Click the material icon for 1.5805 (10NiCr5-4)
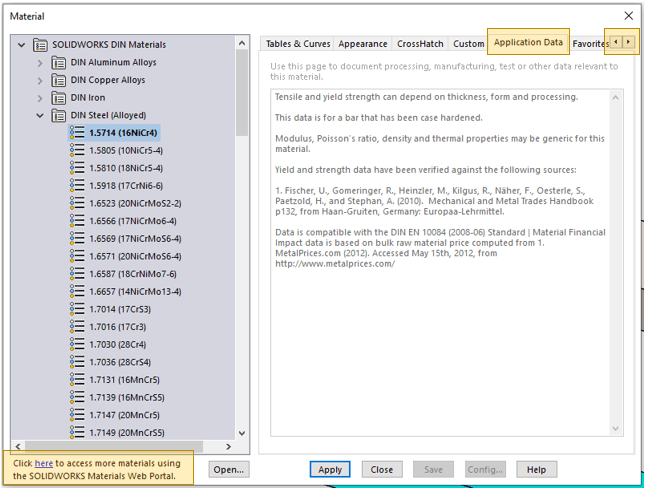Screen dimensions: 645x488 77,150
